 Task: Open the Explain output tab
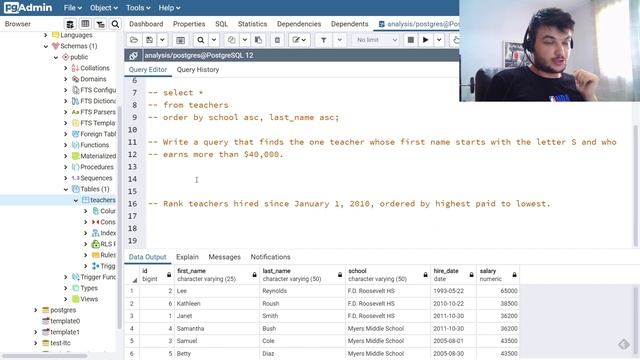187,257
